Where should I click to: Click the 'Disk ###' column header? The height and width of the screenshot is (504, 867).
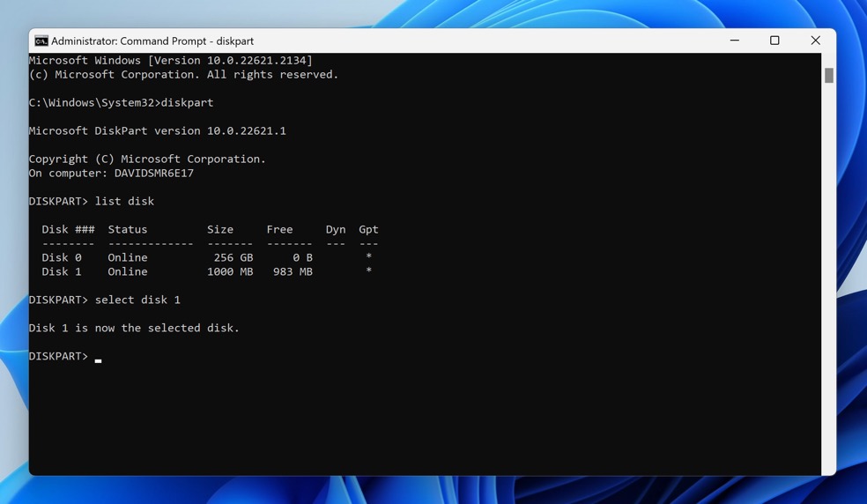pyautogui.click(x=68, y=229)
